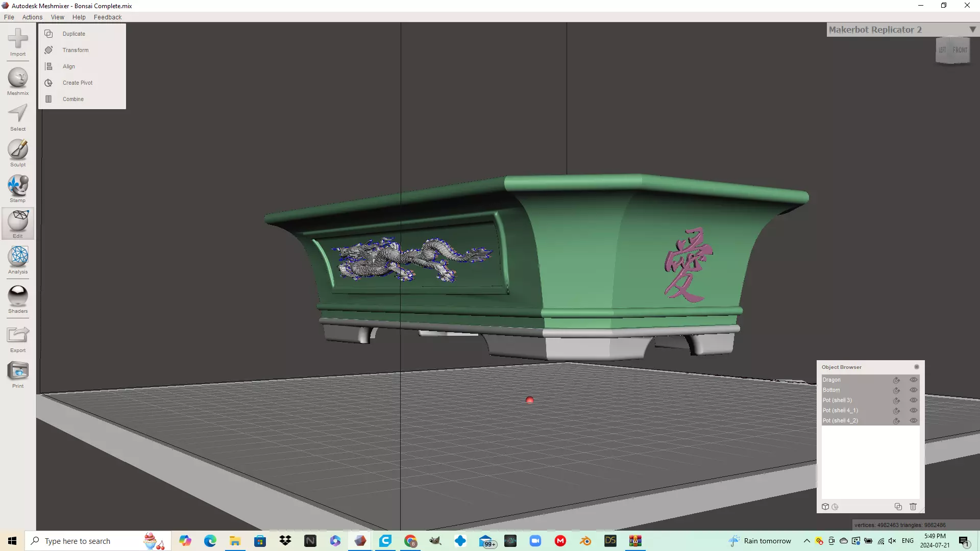
Task: Open Blender from the taskbar
Action: coord(585,541)
